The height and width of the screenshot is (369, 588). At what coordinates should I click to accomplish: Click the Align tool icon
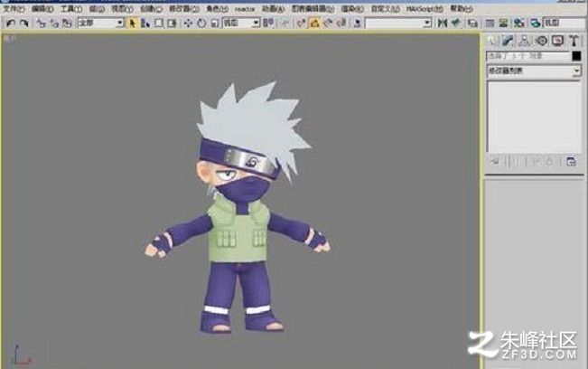point(456,24)
